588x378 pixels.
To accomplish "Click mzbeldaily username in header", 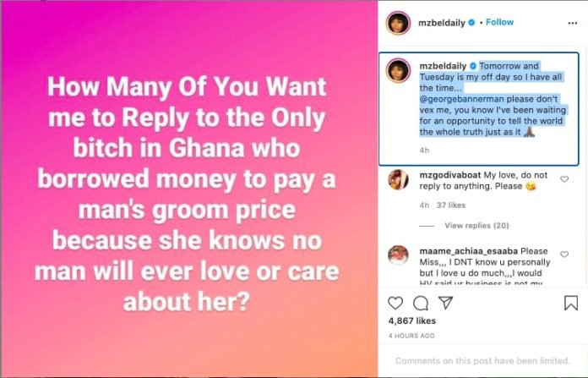I will coord(442,23).
